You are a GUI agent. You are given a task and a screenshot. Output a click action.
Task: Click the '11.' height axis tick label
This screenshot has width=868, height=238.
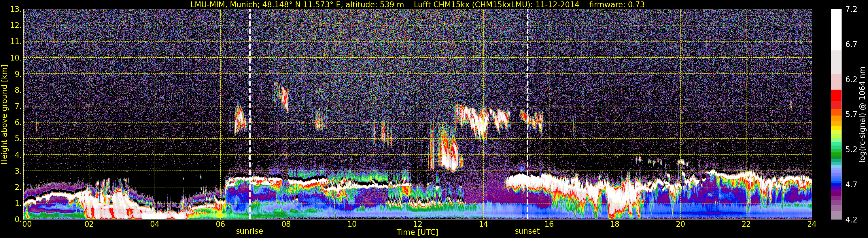tap(16, 41)
